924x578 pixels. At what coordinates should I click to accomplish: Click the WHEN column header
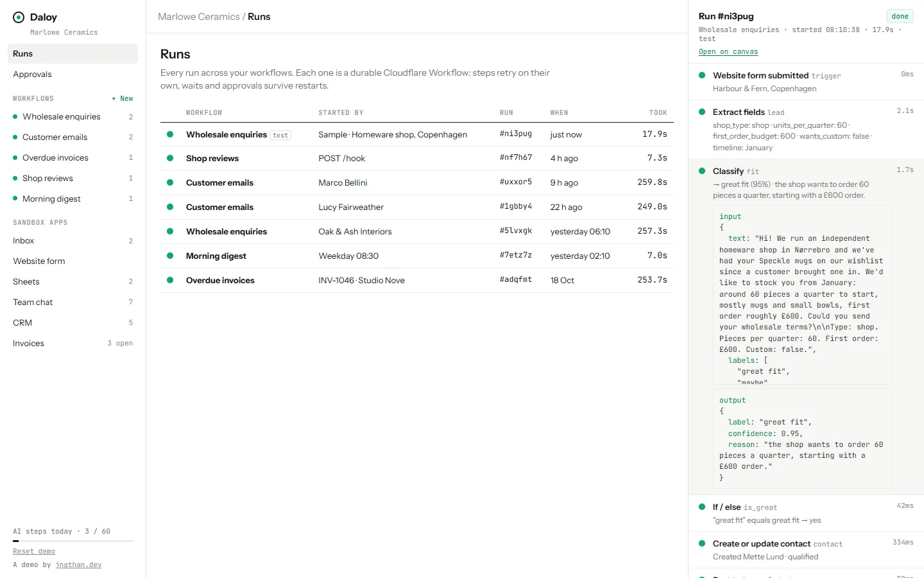click(x=560, y=113)
